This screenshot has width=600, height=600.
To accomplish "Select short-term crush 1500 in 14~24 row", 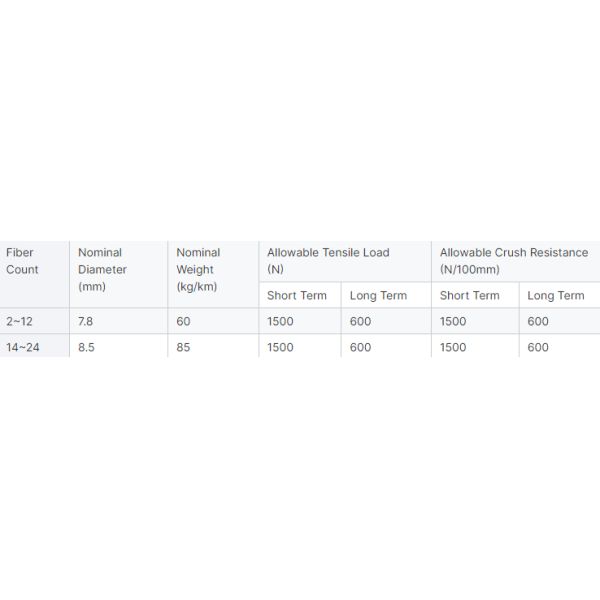I will 453,347.
